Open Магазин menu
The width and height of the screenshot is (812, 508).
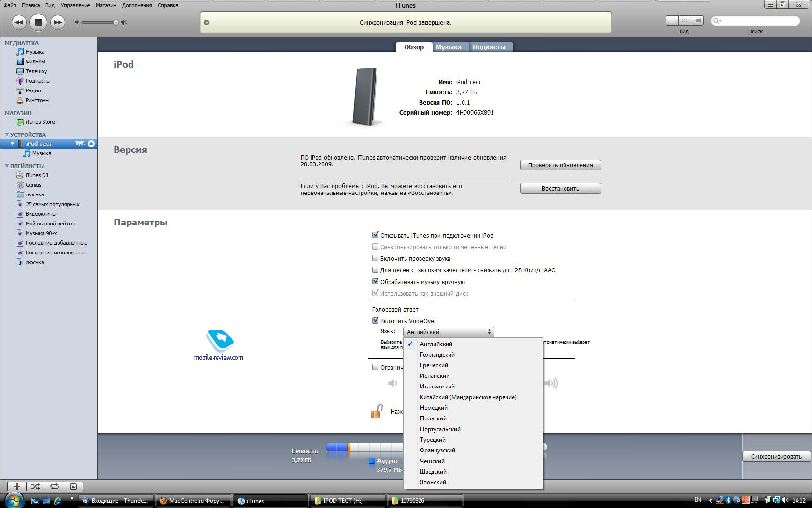point(106,5)
